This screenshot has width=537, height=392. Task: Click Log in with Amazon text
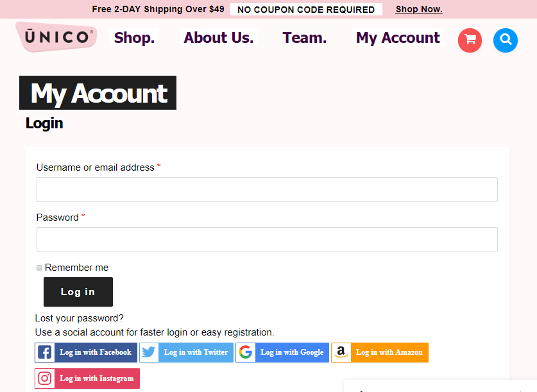[389, 352]
